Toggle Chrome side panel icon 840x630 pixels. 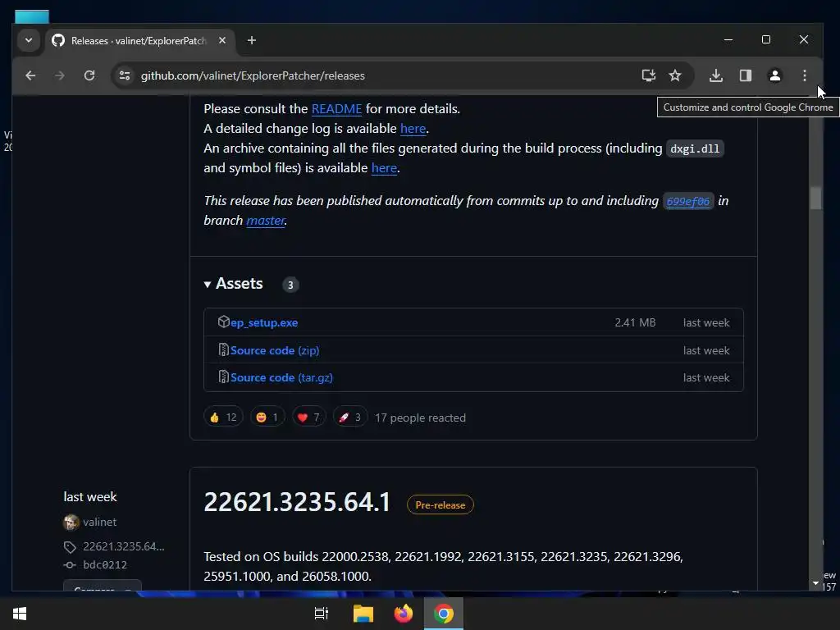point(745,75)
